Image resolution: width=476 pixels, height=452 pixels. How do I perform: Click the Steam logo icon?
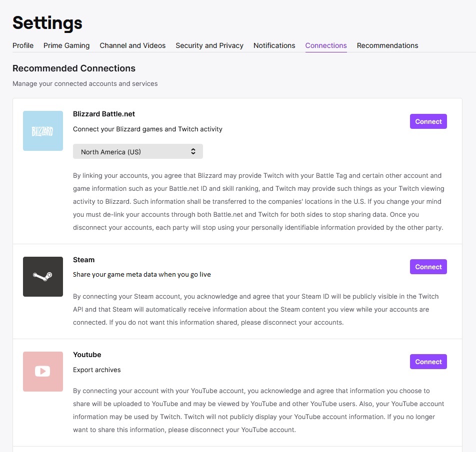[x=43, y=277]
